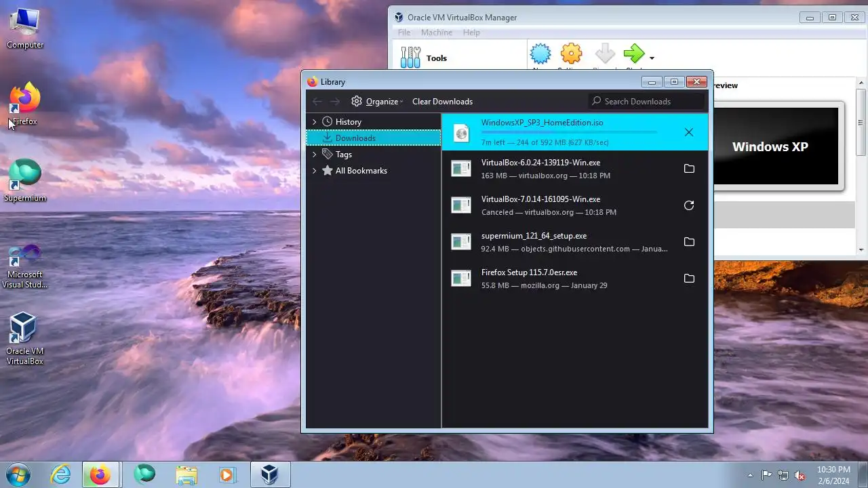Launch Internet Explorer from taskbar
The image size is (868, 488).
tap(61, 474)
